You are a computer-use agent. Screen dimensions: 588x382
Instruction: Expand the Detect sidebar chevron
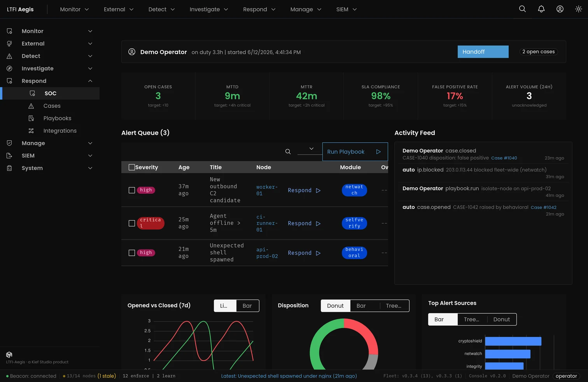(90, 56)
